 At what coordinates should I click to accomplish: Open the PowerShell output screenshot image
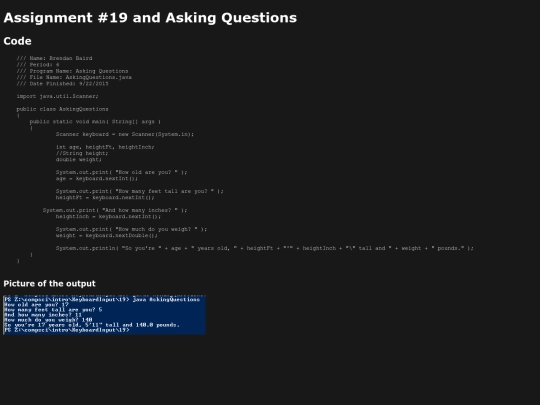coord(104,315)
